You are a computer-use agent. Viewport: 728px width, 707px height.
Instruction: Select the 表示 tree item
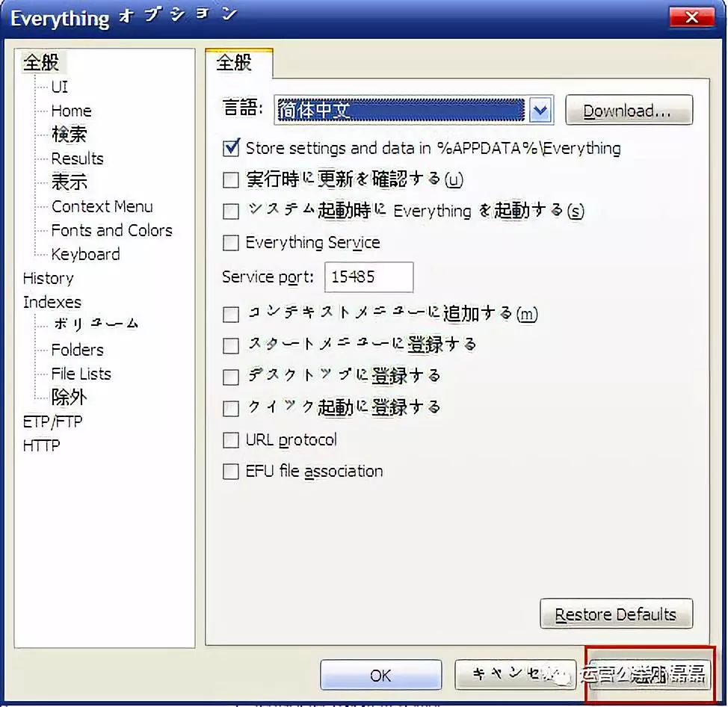(x=70, y=182)
